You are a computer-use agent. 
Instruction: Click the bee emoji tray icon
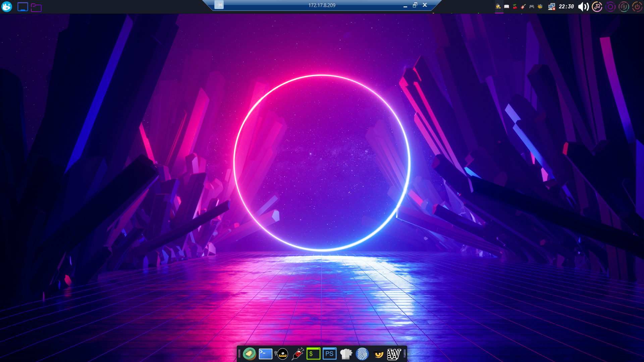tap(540, 6)
